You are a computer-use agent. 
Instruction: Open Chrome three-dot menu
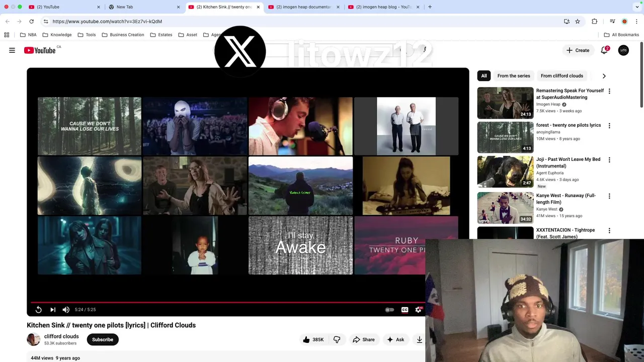636,22
